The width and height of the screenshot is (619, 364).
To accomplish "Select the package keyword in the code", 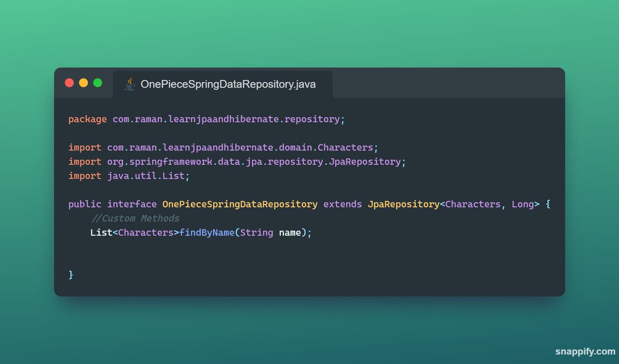I will click(x=87, y=119).
